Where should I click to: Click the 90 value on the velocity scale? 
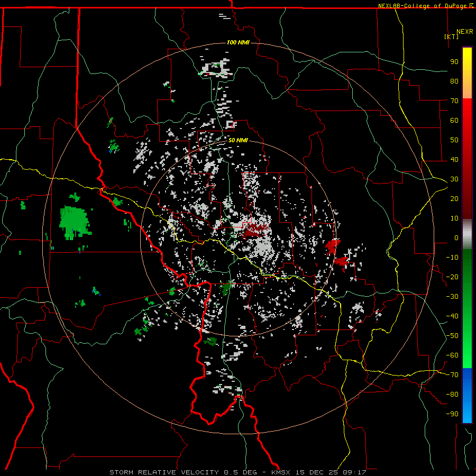(454, 62)
